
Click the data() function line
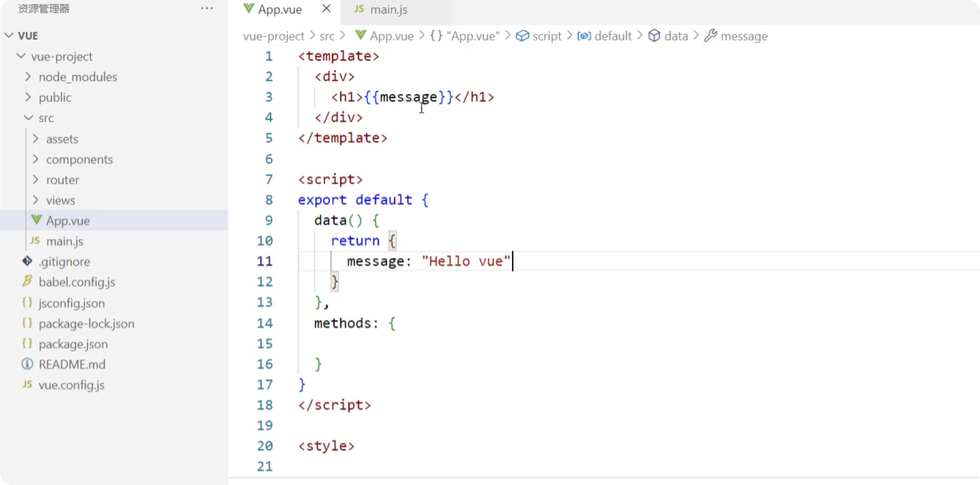(347, 221)
